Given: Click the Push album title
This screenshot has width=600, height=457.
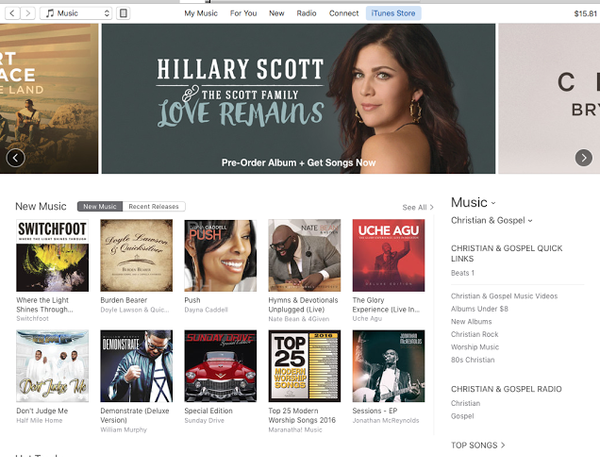Looking at the screenshot, I should point(192,300).
